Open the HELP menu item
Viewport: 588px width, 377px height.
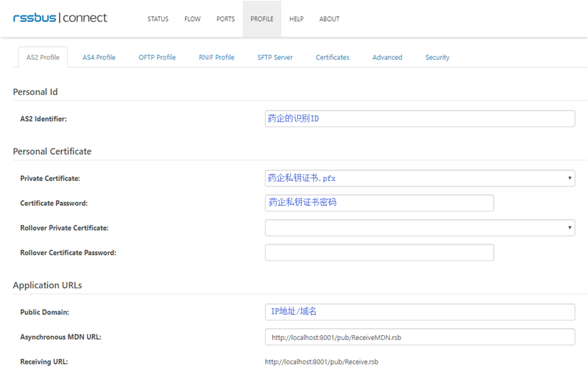tap(296, 19)
